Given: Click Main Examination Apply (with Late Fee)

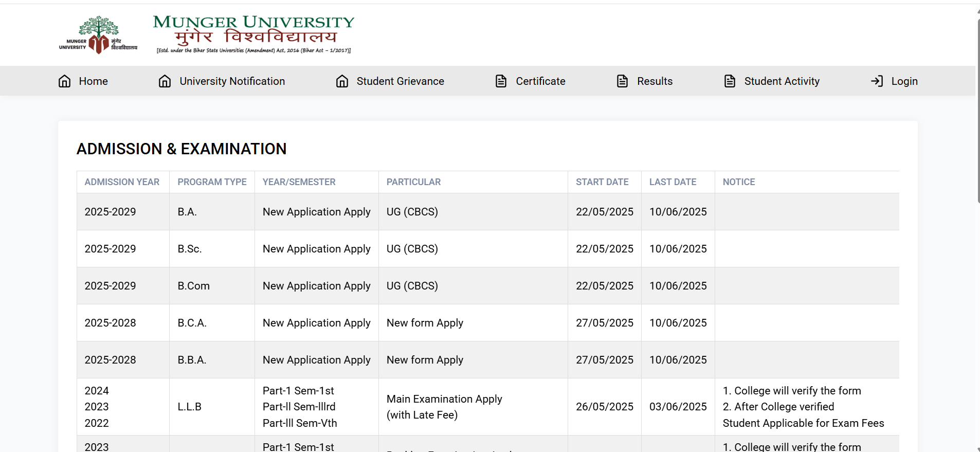Looking at the screenshot, I should coord(444,407).
